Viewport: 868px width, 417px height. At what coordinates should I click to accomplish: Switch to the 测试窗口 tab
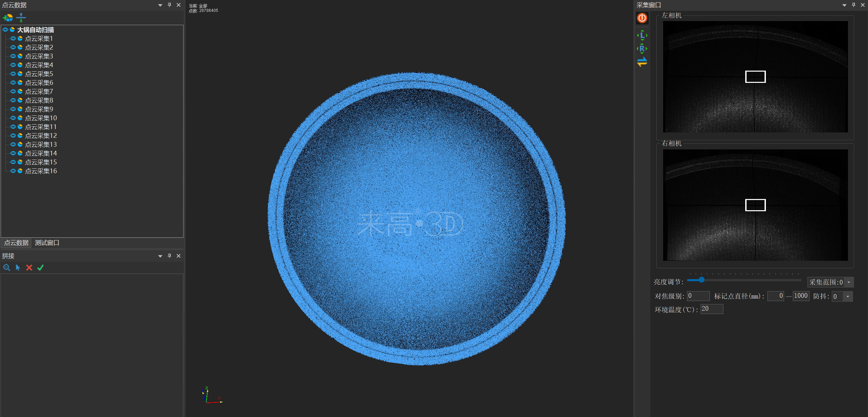47,243
